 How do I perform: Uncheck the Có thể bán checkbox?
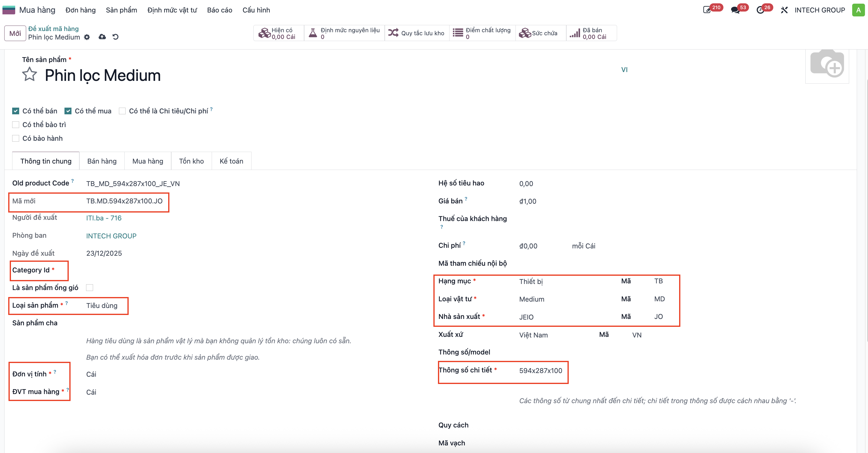point(16,111)
